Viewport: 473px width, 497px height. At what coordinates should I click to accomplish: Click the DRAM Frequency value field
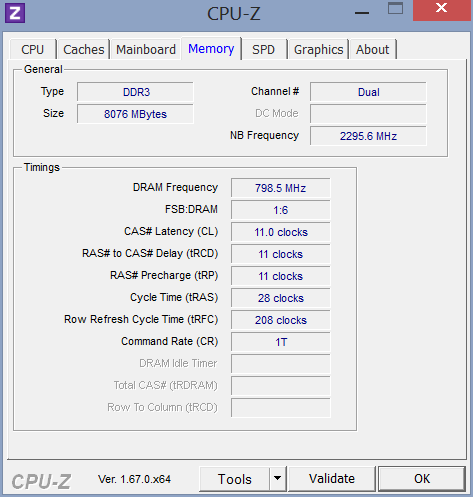coord(281,188)
